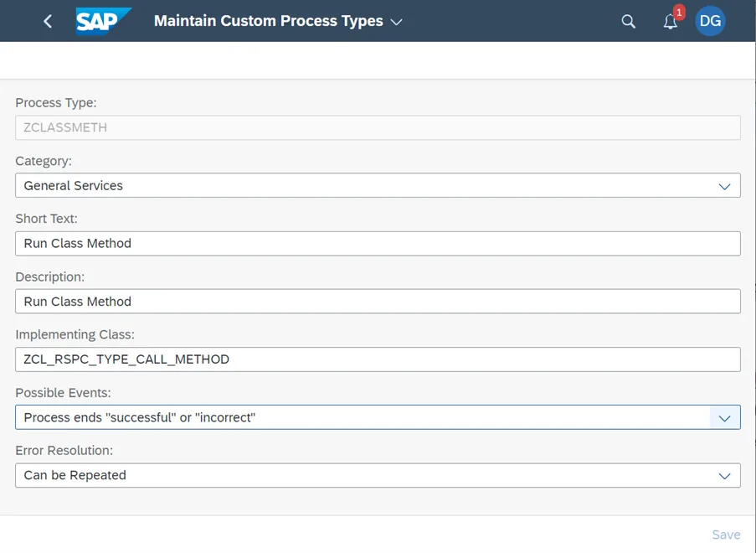Expand the Can be Repeated selection box

pos(360,476)
